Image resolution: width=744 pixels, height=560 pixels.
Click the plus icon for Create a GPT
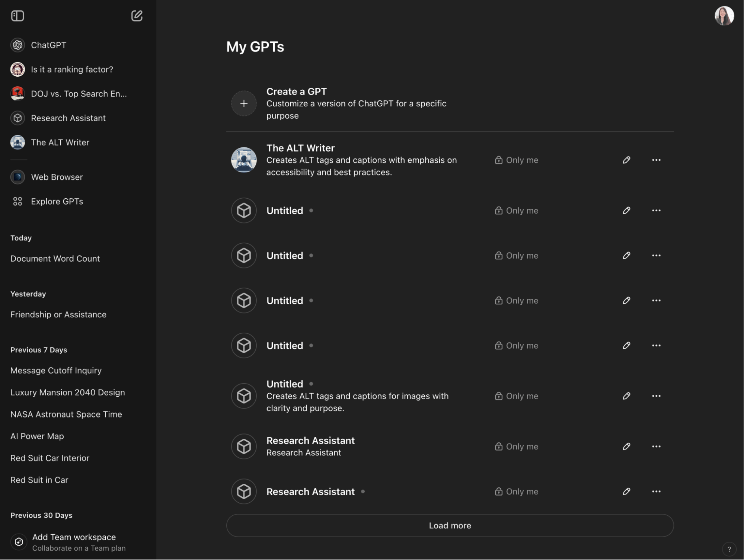[x=244, y=103]
